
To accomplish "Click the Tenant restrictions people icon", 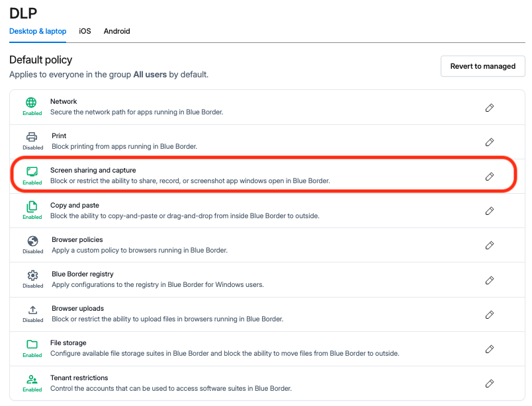I will click(32, 379).
